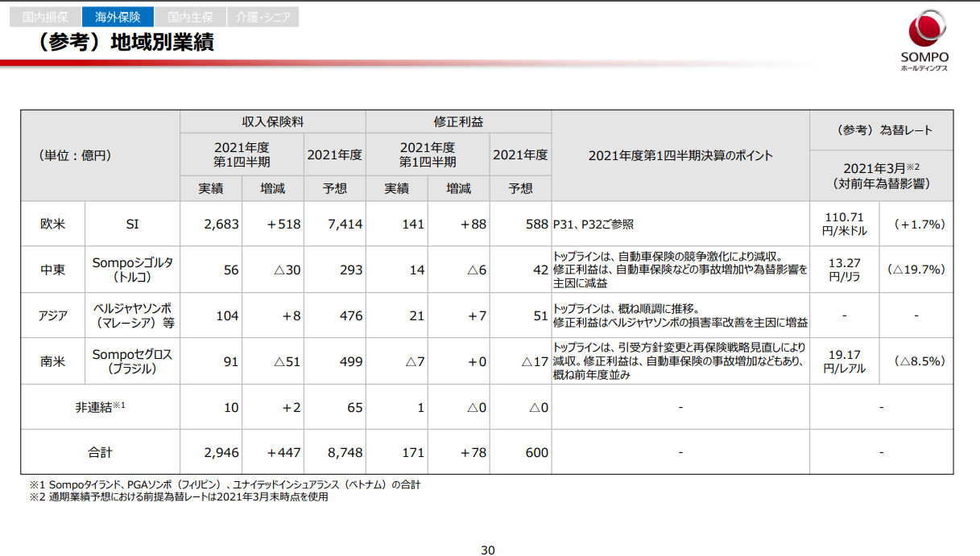Click page number 30 at the bottom
980x556 pixels.
(488, 550)
